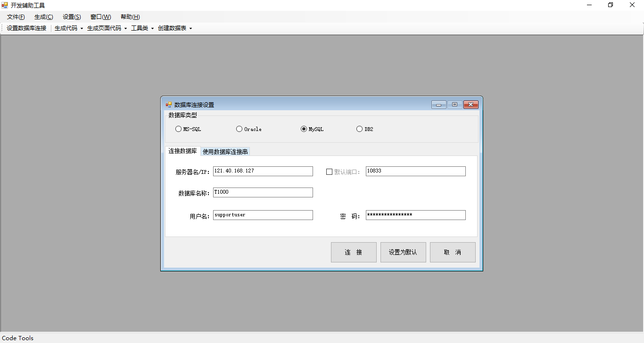The width and height of the screenshot is (644, 343).
Task: Minimize the 数据库连接设置 dialog
Action: [x=438, y=105]
